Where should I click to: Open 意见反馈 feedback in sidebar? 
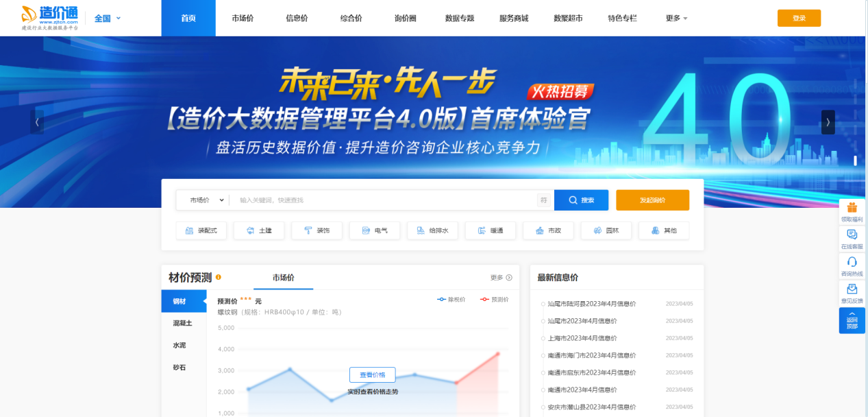[x=852, y=293]
